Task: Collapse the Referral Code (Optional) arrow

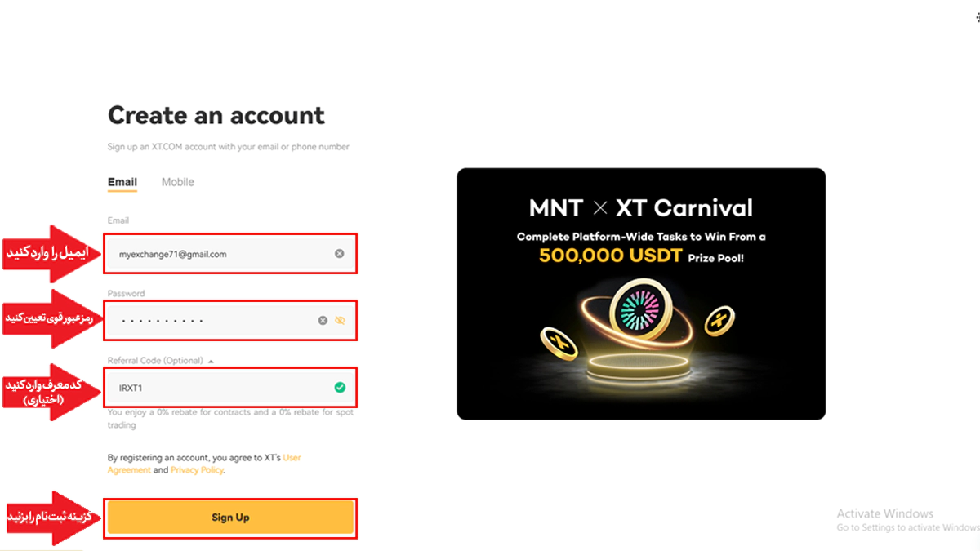Action: tap(211, 361)
